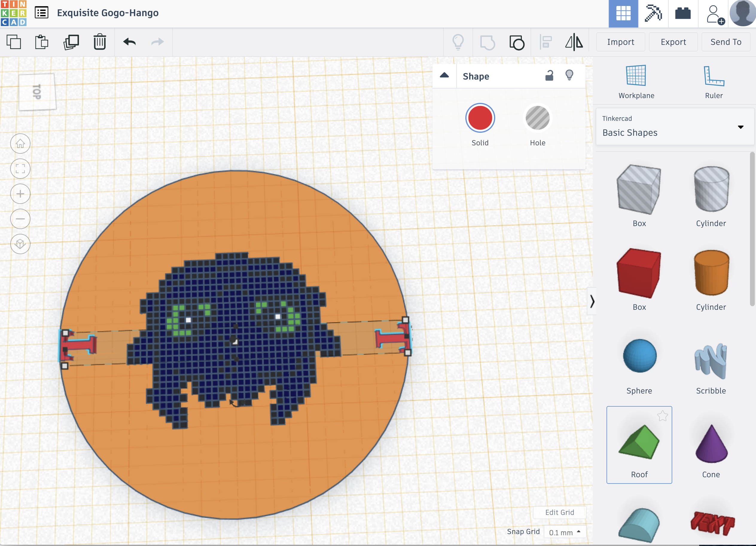756x546 pixels.
Task: Pick the green Roof shape
Action: 639,445
